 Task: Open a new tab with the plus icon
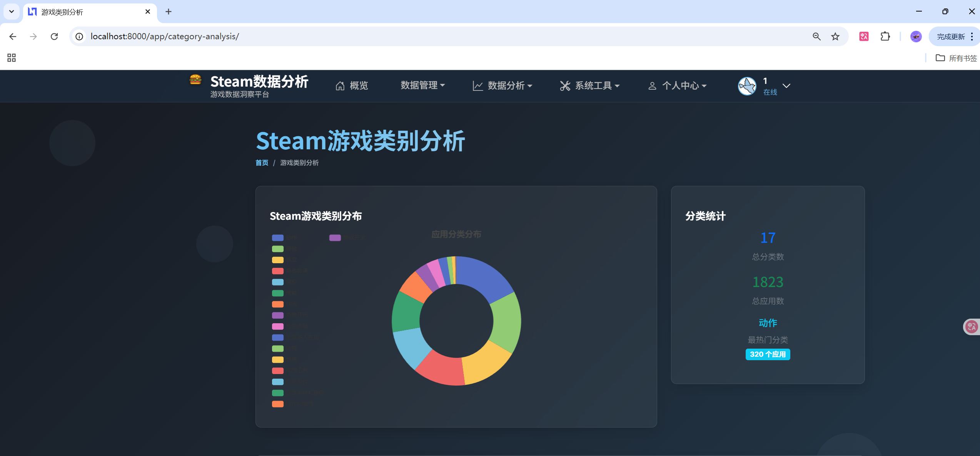pyautogui.click(x=169, y=12)
